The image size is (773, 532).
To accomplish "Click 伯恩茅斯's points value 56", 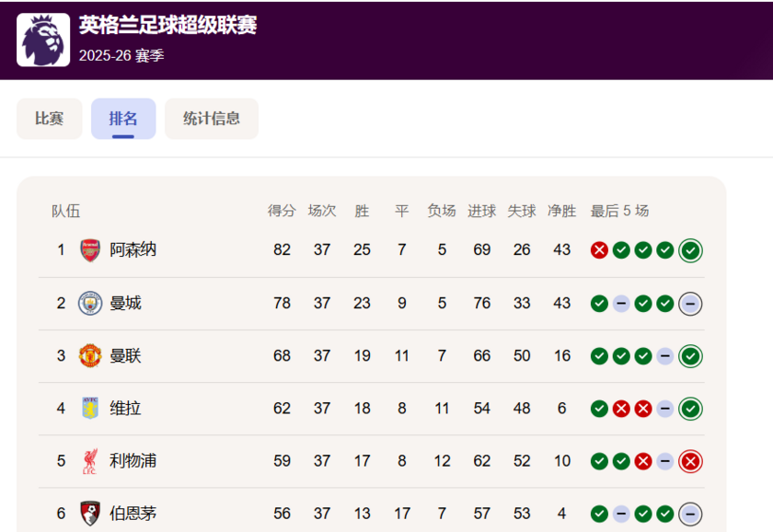I will (x=282, y=514).
